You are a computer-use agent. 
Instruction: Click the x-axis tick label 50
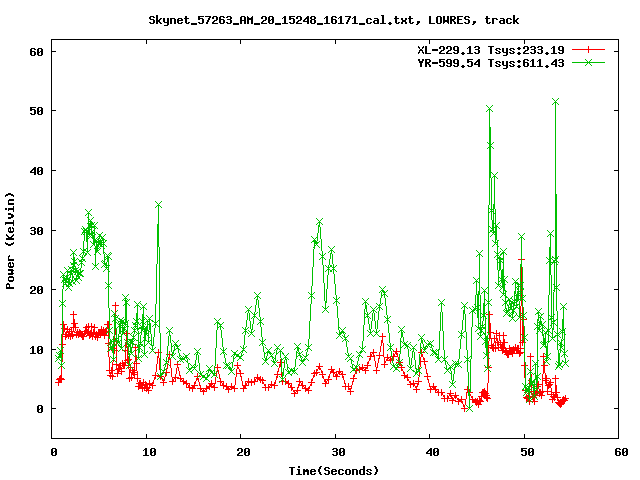pos(527,452)
